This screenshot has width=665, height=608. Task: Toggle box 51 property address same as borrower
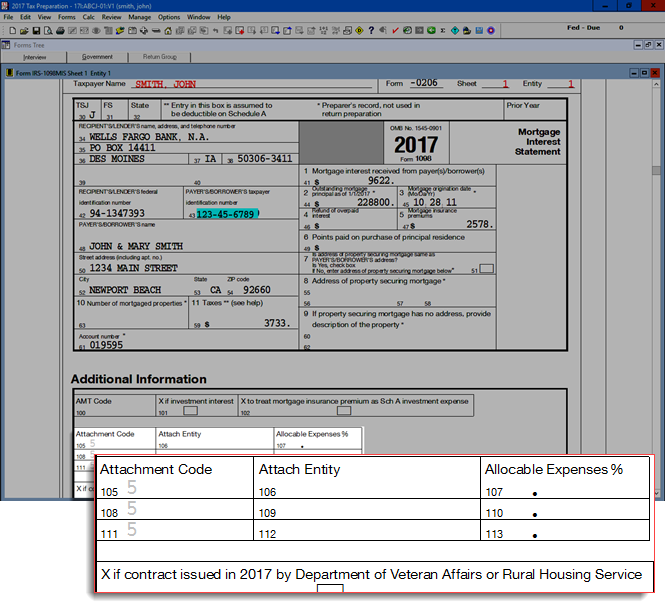click(486, 269)
